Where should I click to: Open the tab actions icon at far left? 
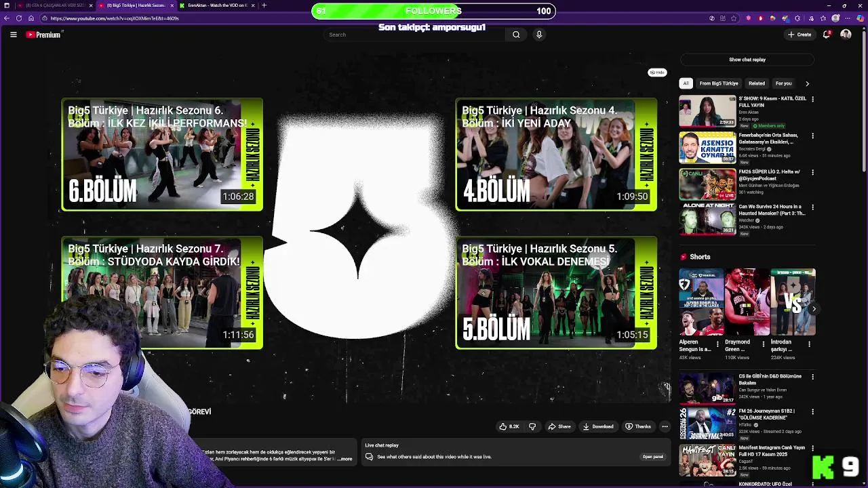(x=7, y=5)
